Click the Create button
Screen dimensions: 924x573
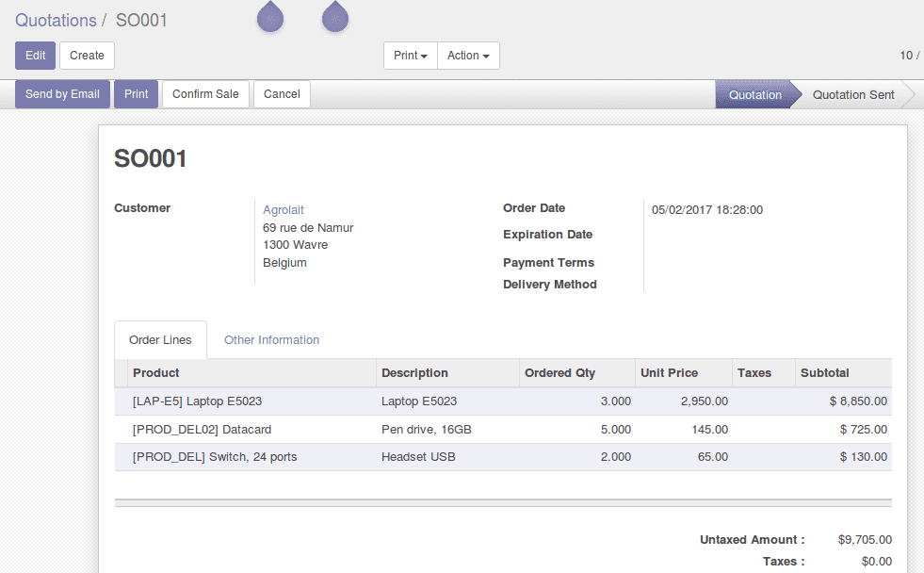[x=87, y=56]
